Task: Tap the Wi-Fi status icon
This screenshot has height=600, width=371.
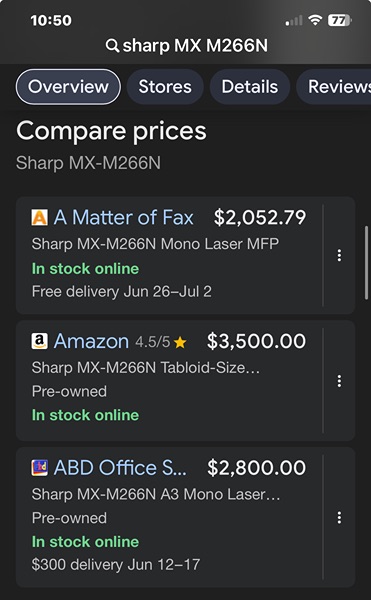Action: pos(315,20)
